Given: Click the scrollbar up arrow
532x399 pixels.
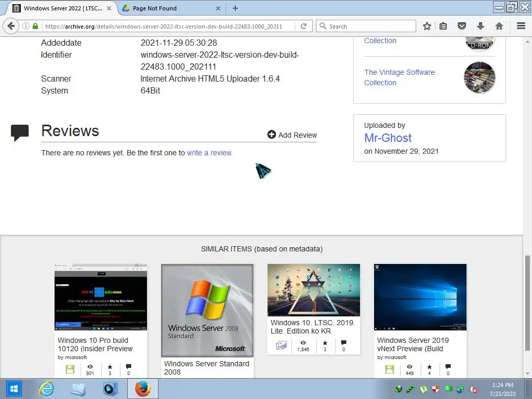Looking at the screenshot, I should tap(527, 41).
